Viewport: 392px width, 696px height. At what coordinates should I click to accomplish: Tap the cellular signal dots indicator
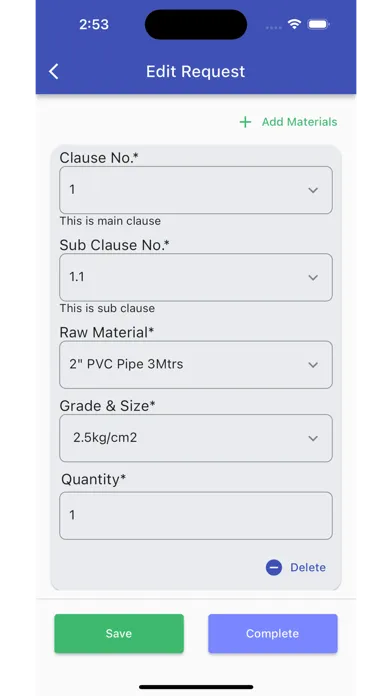tap(273, 28)
